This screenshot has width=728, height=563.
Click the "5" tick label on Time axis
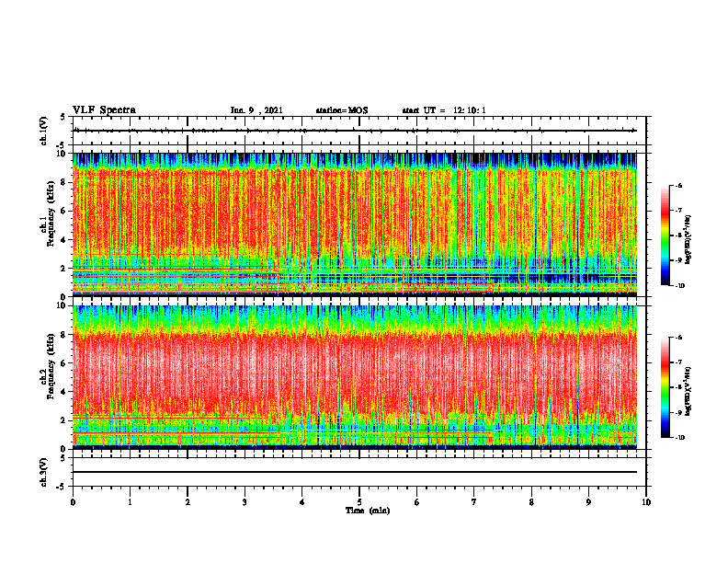(x=359, y=502)
